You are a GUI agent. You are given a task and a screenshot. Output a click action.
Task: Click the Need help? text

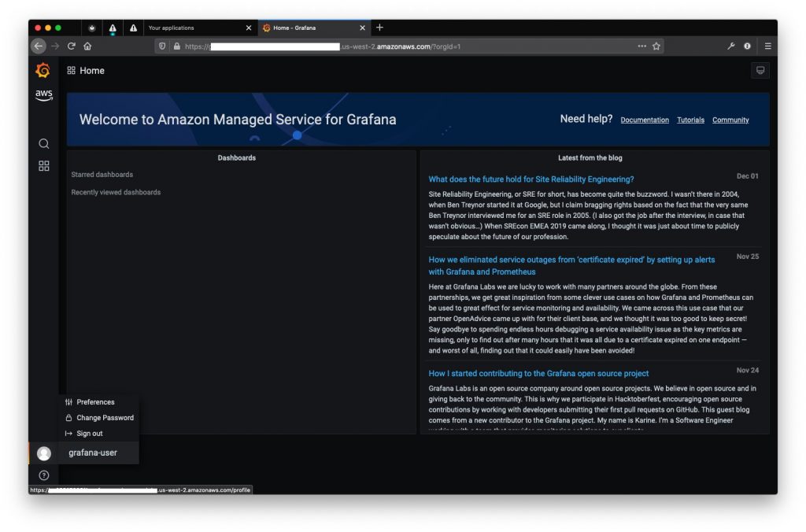(x=586, y=119)
